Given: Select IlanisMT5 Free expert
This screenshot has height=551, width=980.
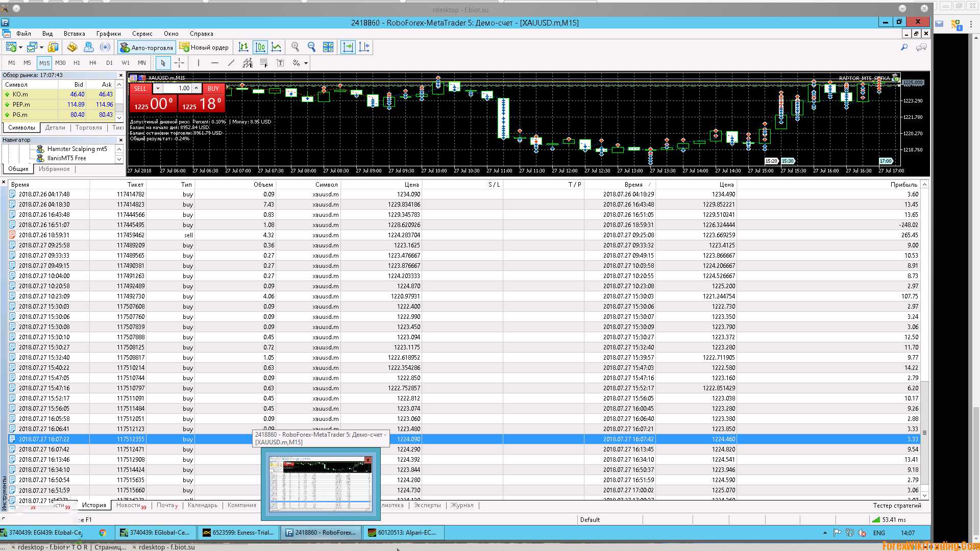Looking at the screenshot, I should [x=67, y=158].
